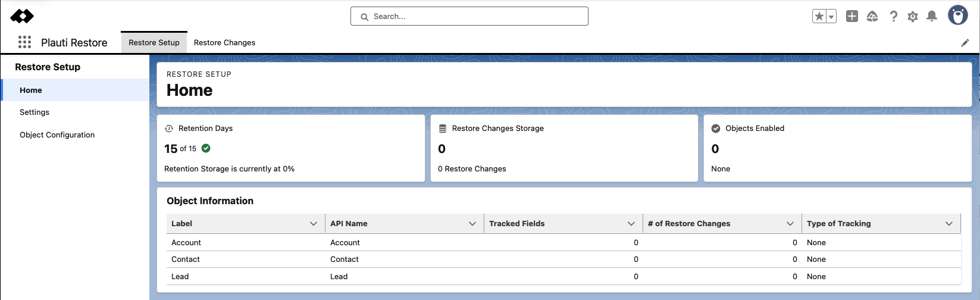
Task: Open the Setup gear icon
Action: (913, 17)
